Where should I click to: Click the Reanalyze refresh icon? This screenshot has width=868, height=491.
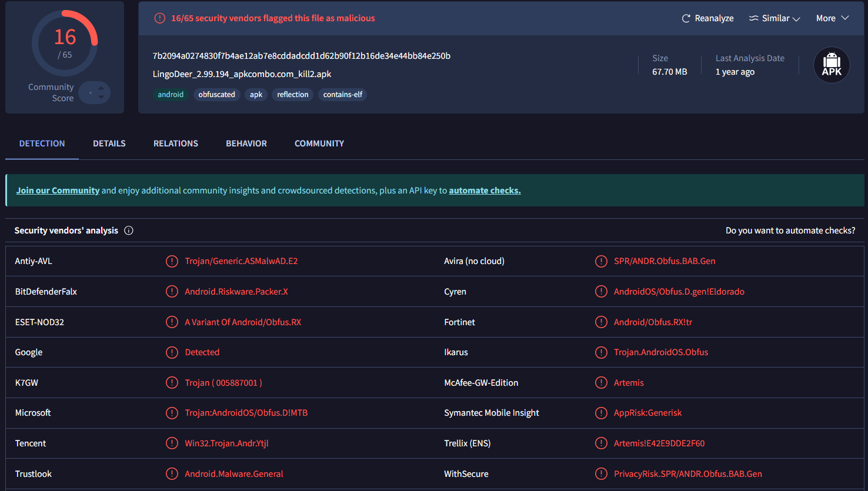pos(686,18)
